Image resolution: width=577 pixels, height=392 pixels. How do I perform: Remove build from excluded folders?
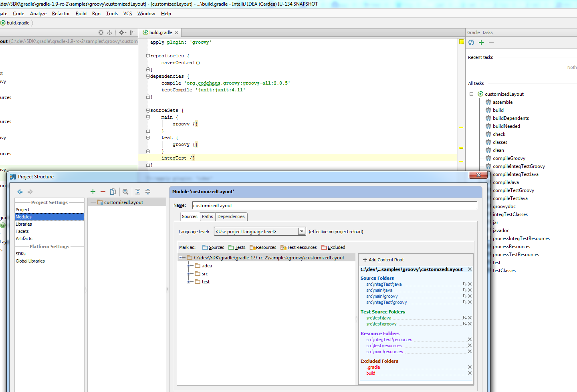click(x=470, y=373)
